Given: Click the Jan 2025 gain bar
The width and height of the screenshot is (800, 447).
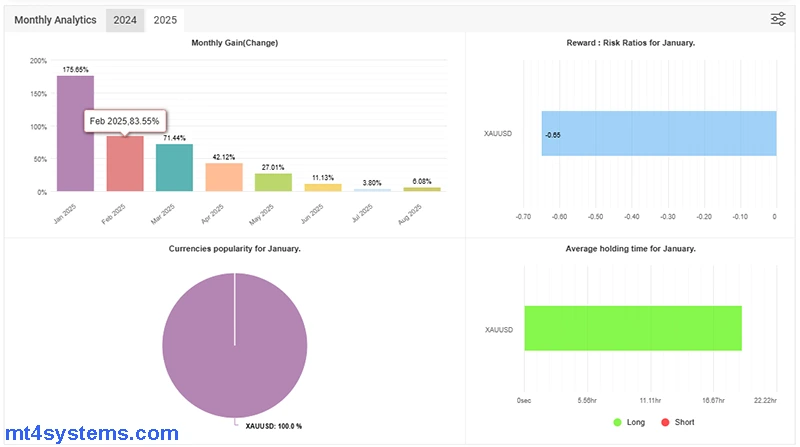Looking at the screenshot, I should [x=75, y=133].
